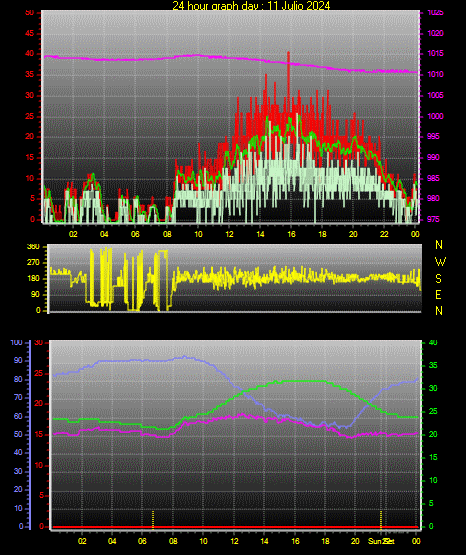The width and height of the screenshot is (466, 555).
Task: Click the 975 pressure axis label
Action: pyautogui.click(x=433, y=219)
